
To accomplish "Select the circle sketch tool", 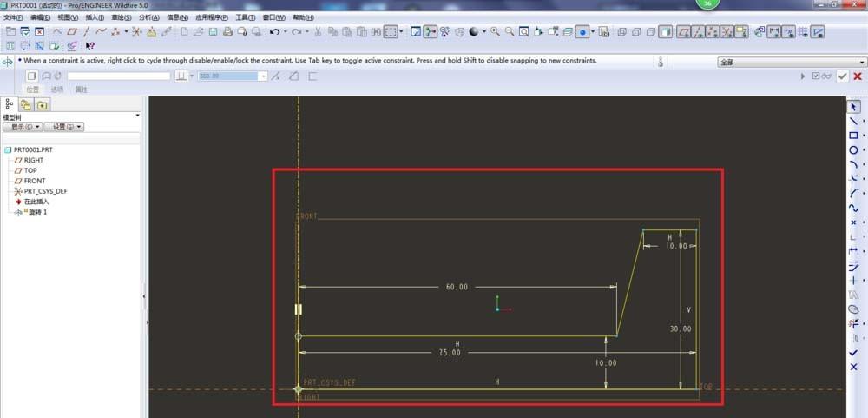I will tap(853, 150).
